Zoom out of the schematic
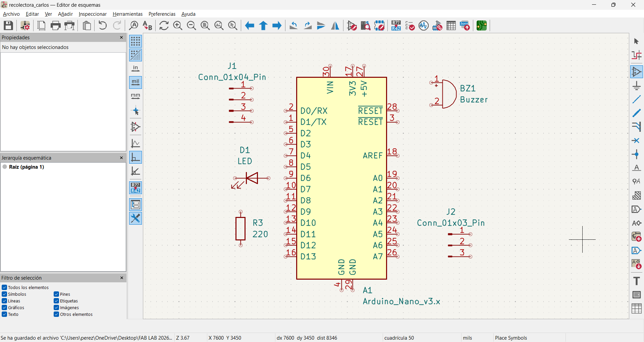 [x=192, y=25]
